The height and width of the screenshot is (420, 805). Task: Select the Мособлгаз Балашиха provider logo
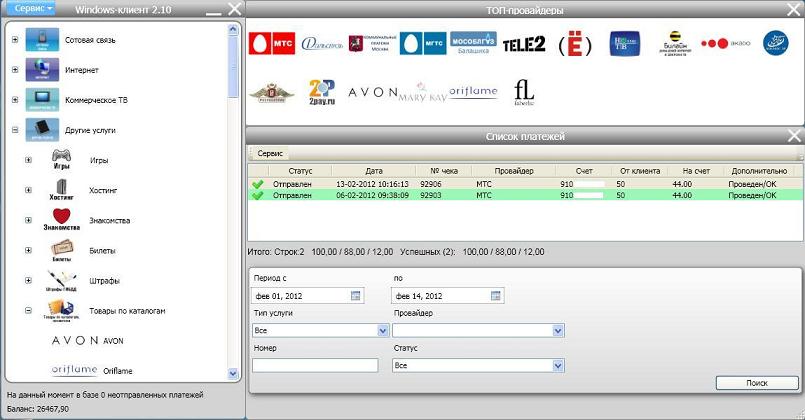point(473,44)
